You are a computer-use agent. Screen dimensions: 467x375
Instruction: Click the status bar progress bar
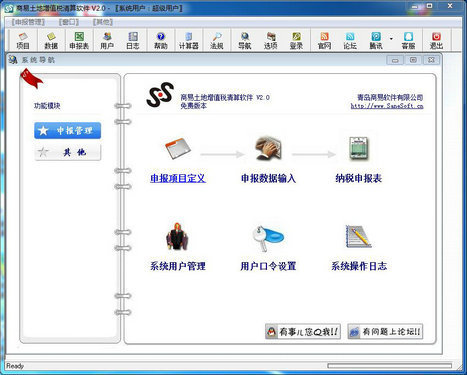(x=390, y=366)
